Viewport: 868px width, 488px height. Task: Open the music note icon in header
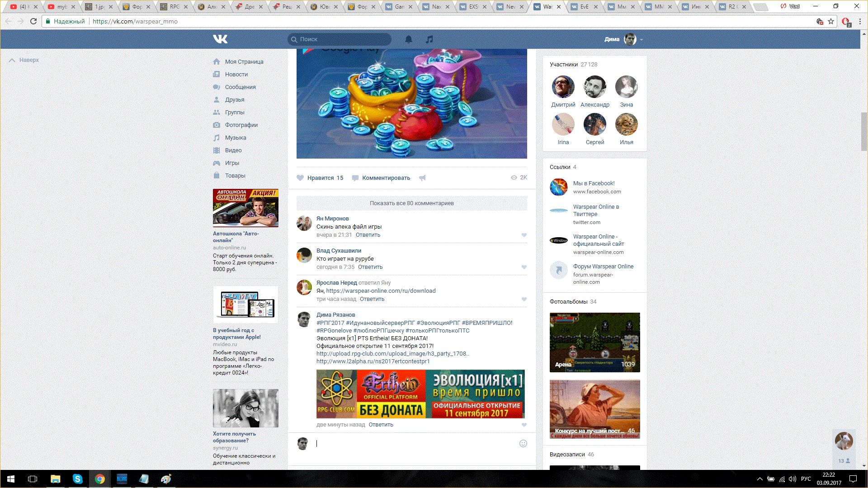point(429,39)
